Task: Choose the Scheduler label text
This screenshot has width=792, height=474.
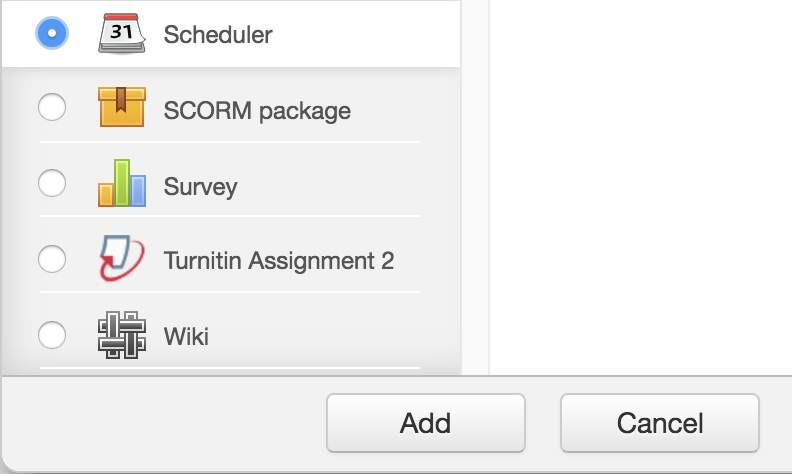Action: pyautogui.click(x=218, y=34)
